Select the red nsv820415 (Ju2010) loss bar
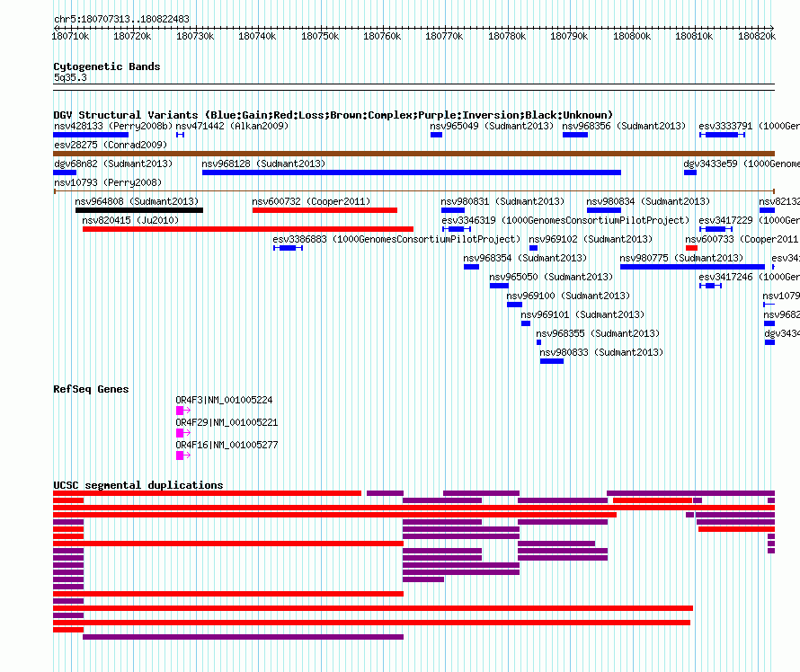 [248, 229]
